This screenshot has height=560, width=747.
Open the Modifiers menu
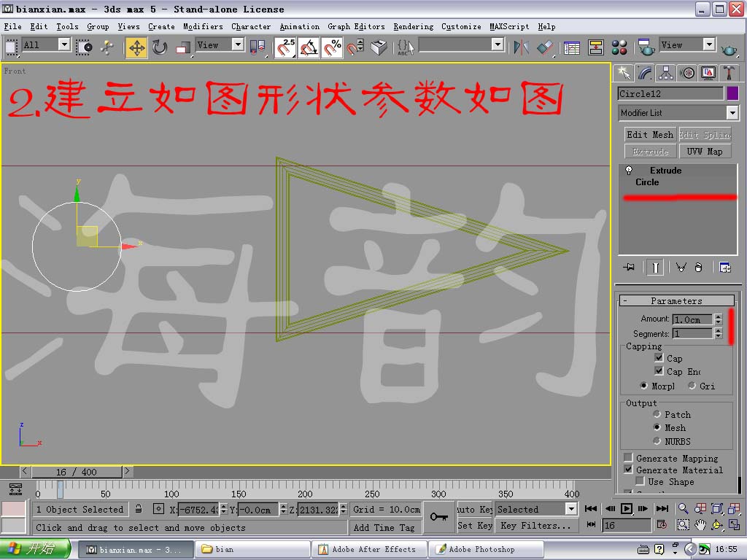[x=203, y=26]
